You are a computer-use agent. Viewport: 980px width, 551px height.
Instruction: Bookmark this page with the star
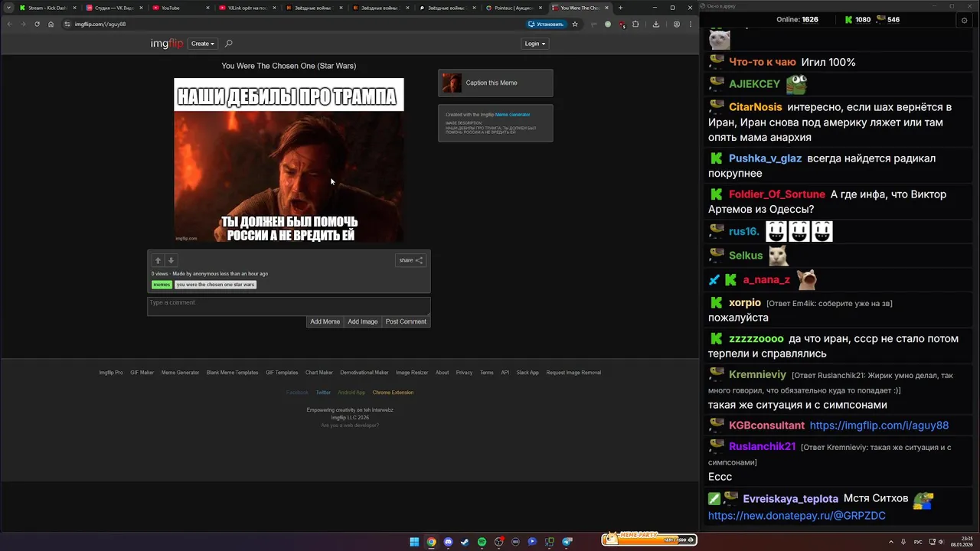point(575,24)
